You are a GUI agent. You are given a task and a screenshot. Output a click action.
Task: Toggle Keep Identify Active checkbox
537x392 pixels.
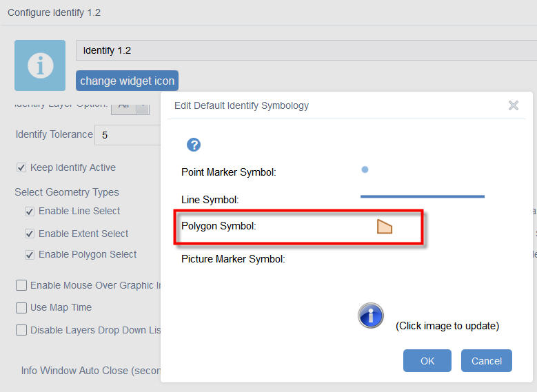coord(21,167)
